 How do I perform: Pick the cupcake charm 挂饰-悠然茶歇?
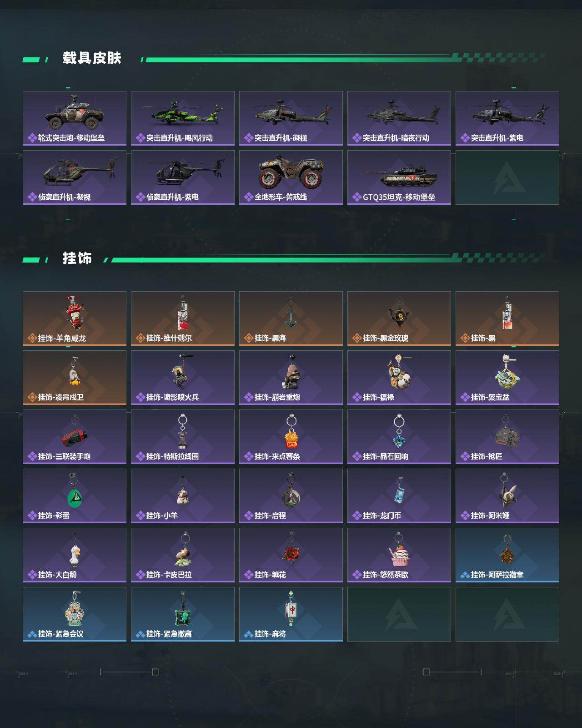(399, 555)
